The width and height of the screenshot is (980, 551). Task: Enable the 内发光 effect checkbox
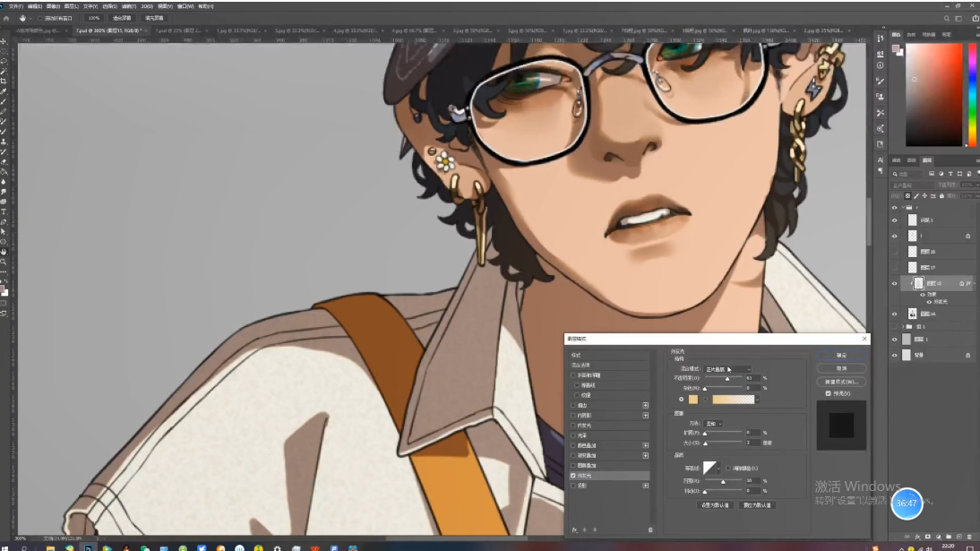point(573,426)
